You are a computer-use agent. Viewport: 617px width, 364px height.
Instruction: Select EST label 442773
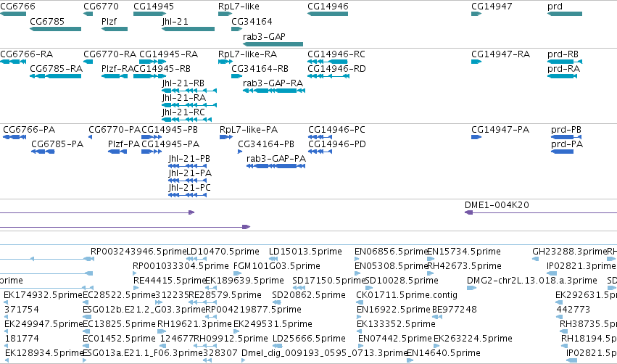[573, 310]
